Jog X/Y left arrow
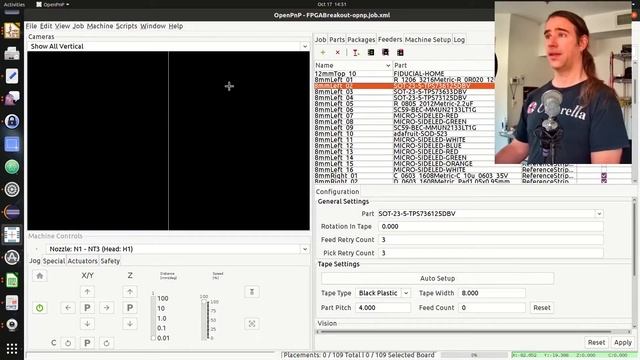 [x=68, y=308]
